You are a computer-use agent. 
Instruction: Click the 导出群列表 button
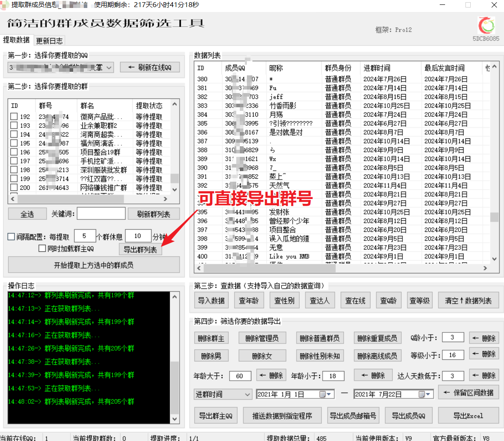(140, 250)
